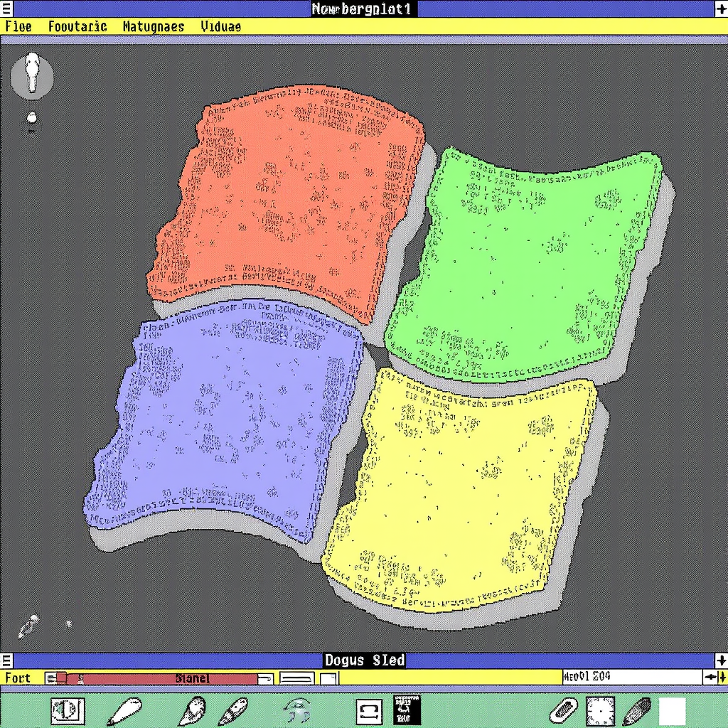
Task: Click the white framed loop icon in the toolbar
Action: pos(369,711)
